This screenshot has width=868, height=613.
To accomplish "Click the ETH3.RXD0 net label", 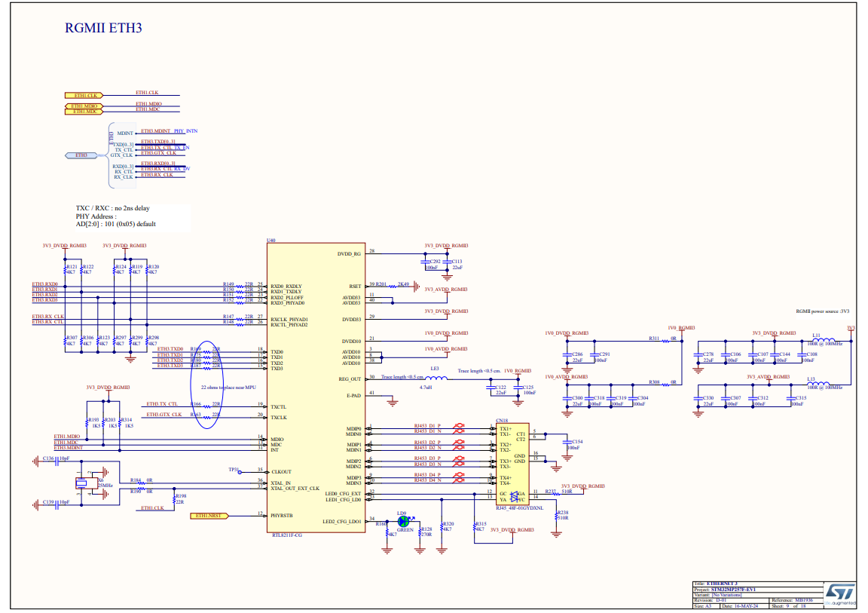I will (45, 284).
